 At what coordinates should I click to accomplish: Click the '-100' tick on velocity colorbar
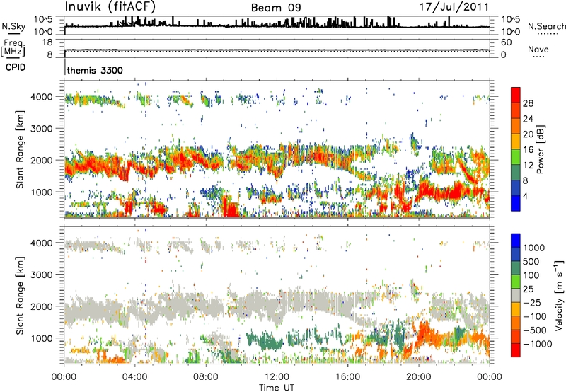tap(535, 316)
